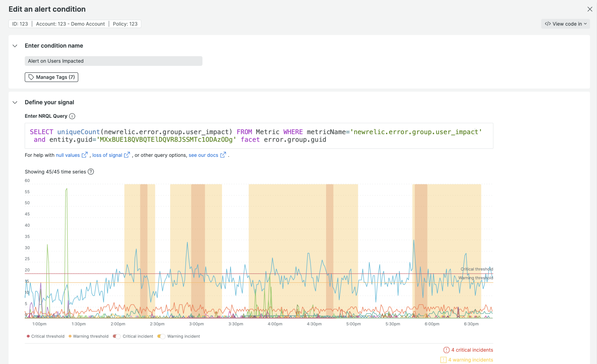Click the tag icon on Manage Tags button
Image resolution: width=597 pixels, height=364 pixels.
pyautogui.click(x=31, y=77)
